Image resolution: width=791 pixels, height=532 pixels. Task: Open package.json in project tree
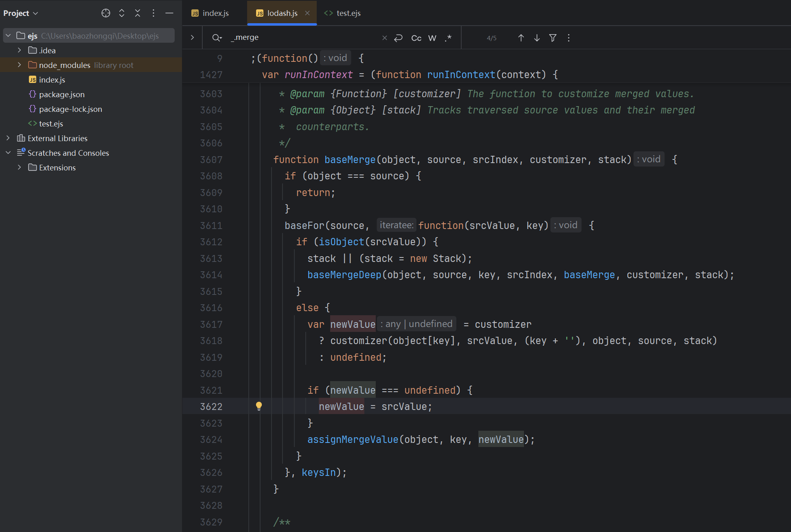[61, 94]
